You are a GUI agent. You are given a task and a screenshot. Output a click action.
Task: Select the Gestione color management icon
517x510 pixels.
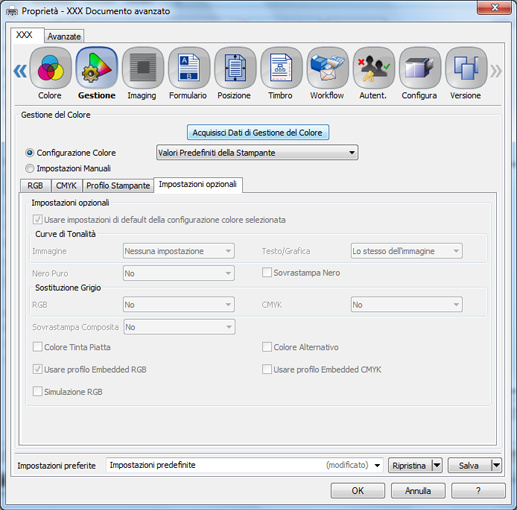click(x=97, y=68)
